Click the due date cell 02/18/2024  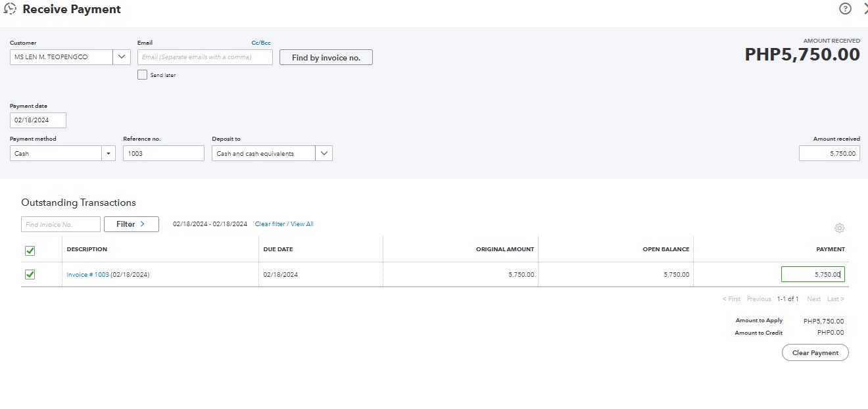(x=281, y=275)
